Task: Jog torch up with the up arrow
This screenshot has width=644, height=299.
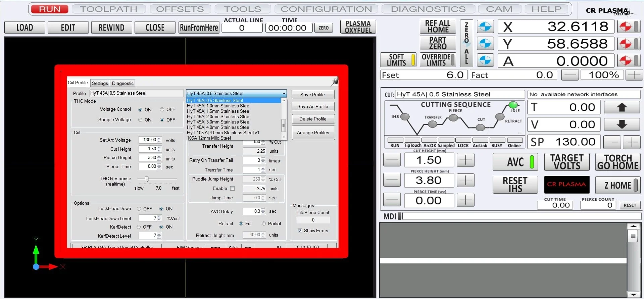Action: pos(622,107)
